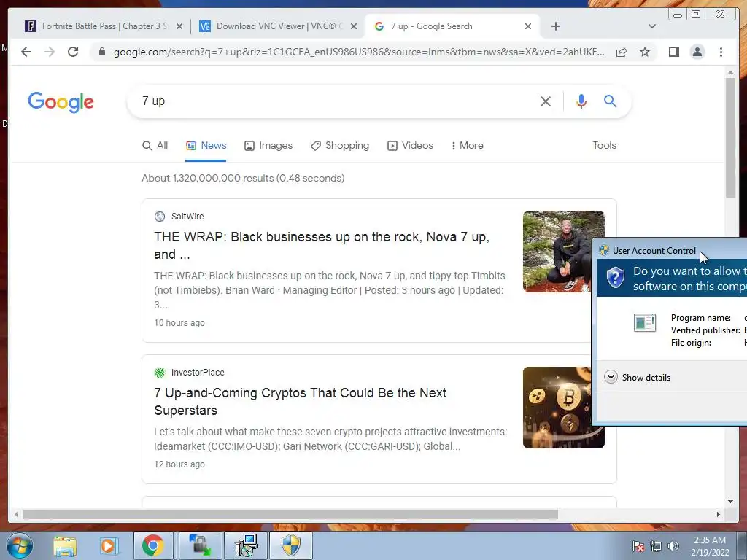Open Chrome side panel
This screenshot has height=560, width=747.
(673, 52)
